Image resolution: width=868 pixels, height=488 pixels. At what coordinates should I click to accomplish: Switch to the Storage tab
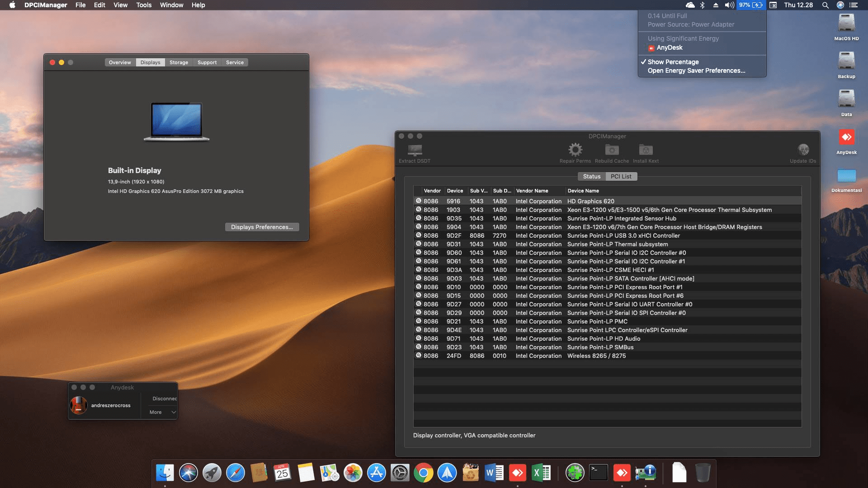(x=179, y=62)
